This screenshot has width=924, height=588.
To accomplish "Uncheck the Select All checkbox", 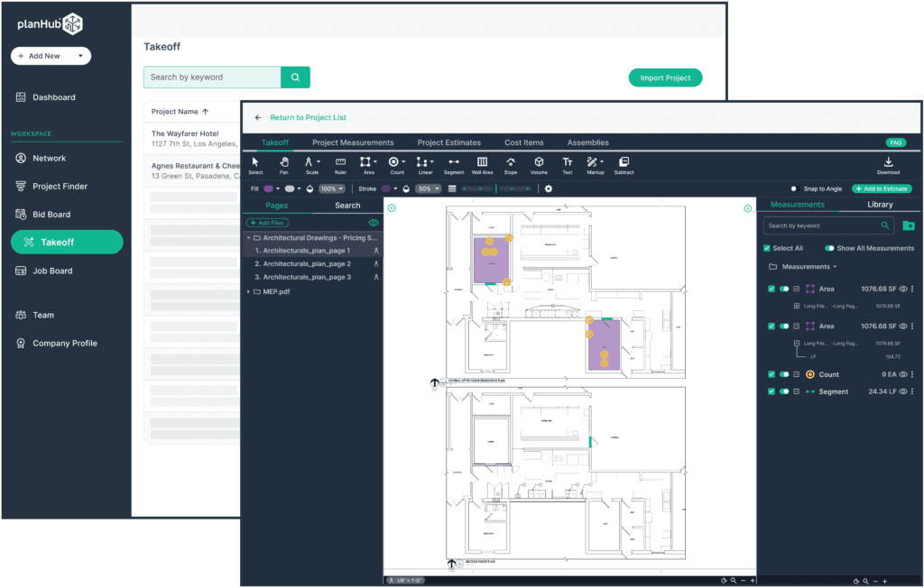I will (x=768, y=248).
